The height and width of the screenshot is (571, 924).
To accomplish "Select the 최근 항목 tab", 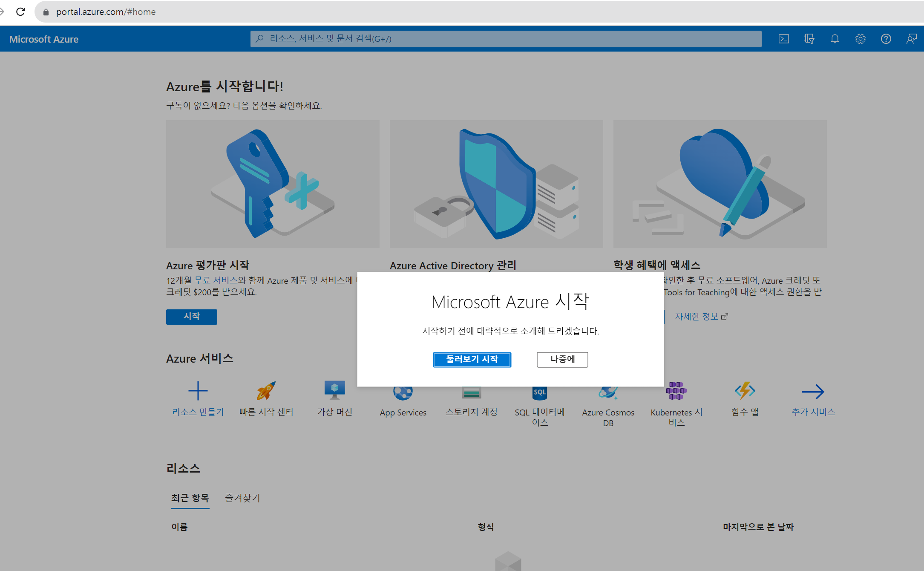I will [x=190, y=498].
